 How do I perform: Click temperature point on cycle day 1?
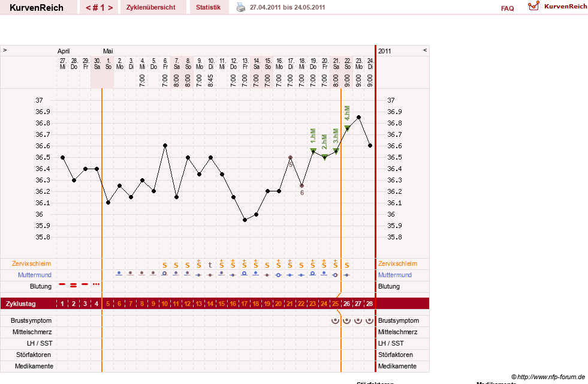coord(62,158)
